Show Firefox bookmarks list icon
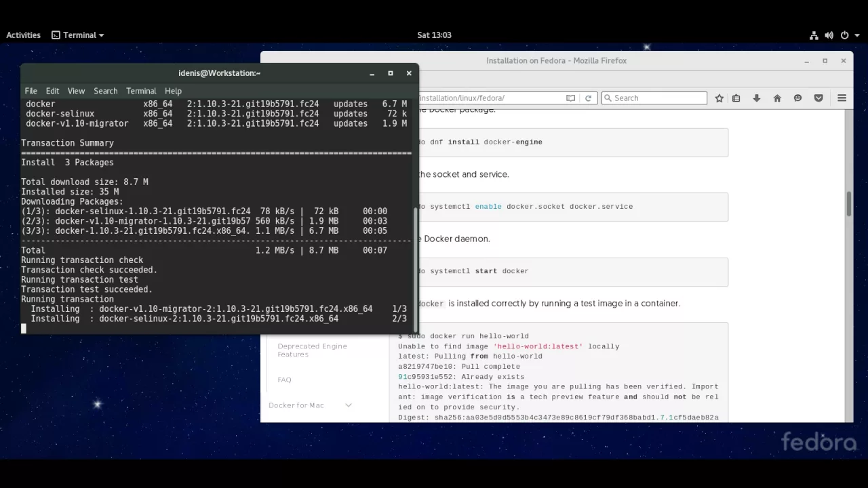868x488 pixels. tap(736, 98)
